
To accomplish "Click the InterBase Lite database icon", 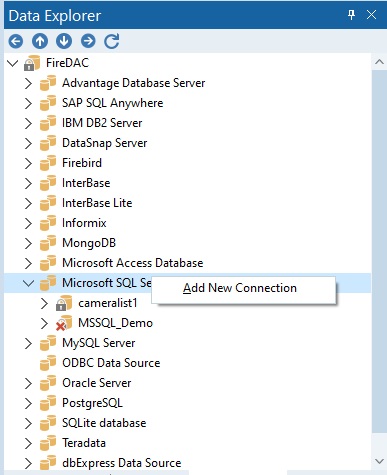I will (x=48, y=203).
